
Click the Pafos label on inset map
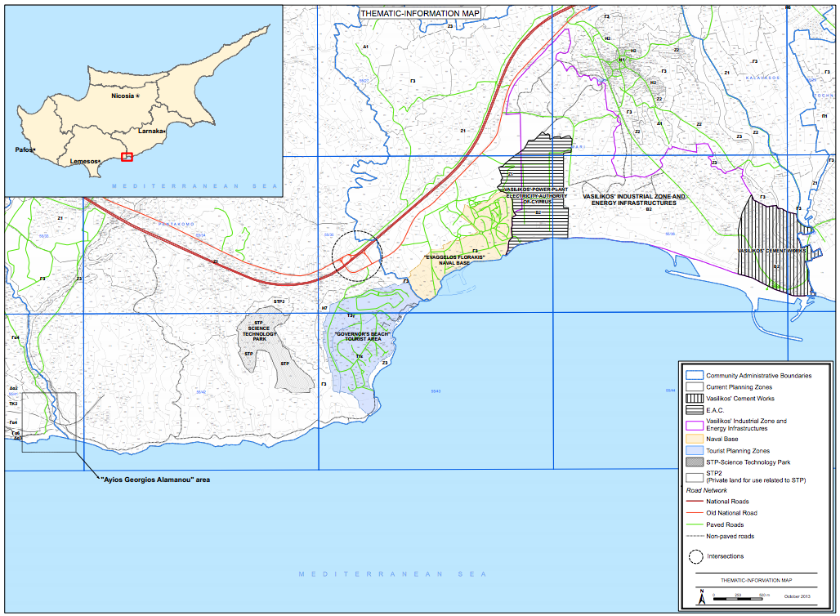click(x=25, y=150)
